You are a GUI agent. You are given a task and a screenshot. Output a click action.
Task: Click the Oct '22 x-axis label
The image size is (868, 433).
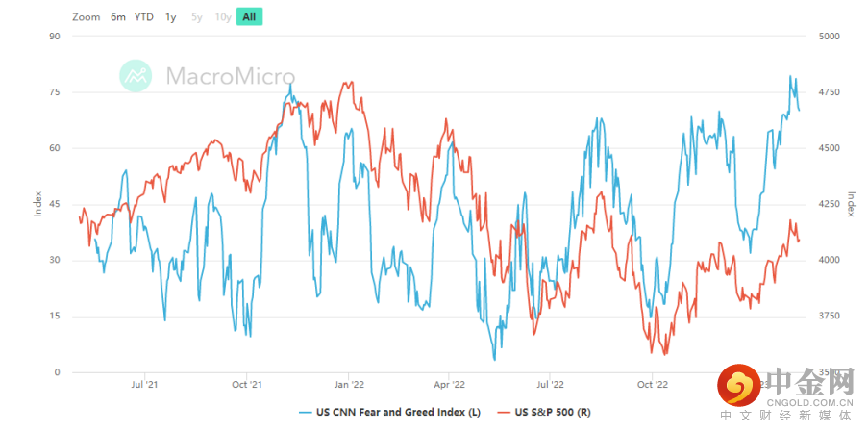click(x=652, y=385)
